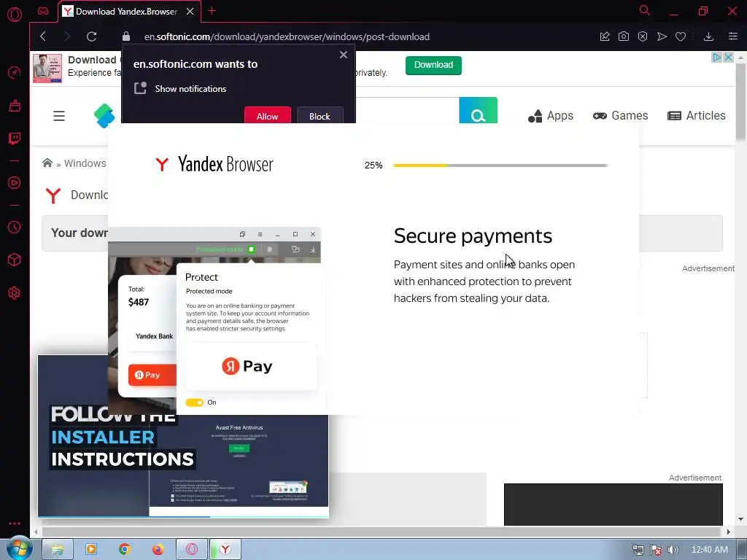
Task: Open GX Corner gamepad icon
Action: (x=43, y=11)
